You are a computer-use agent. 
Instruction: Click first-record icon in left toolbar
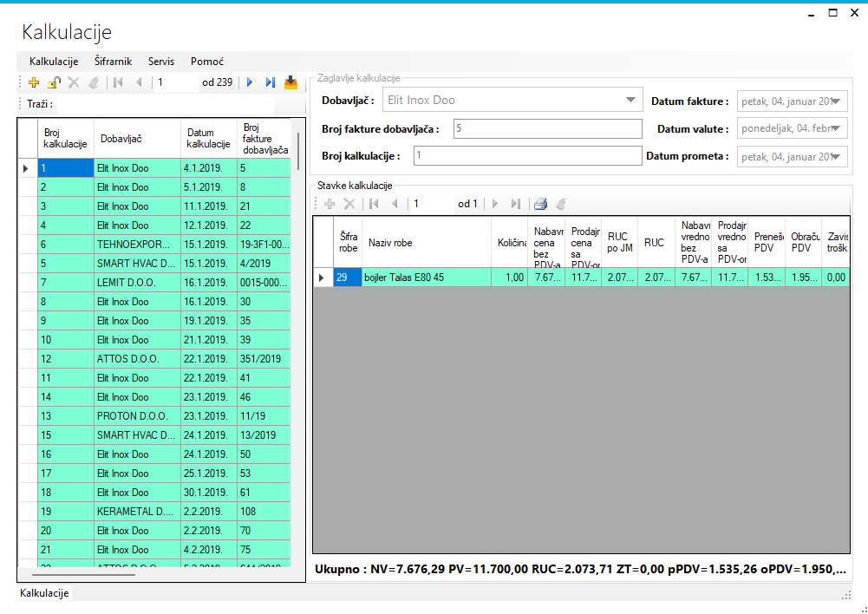click(118, 82)
